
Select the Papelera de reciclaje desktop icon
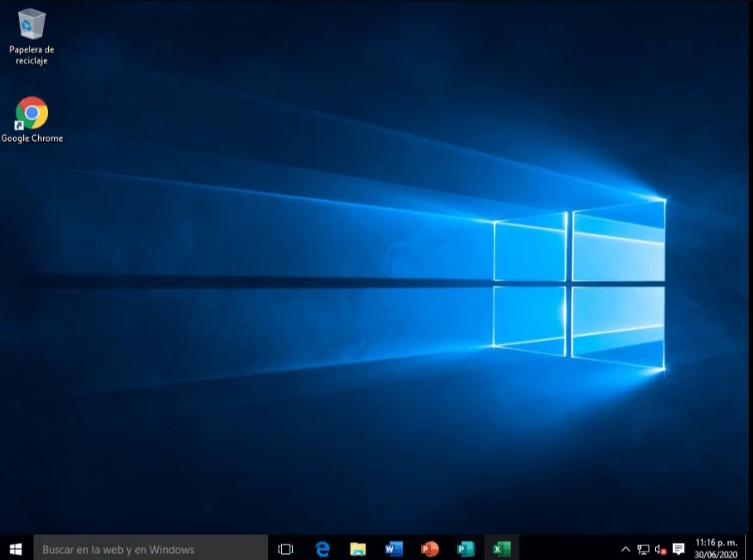pos(32,24)
